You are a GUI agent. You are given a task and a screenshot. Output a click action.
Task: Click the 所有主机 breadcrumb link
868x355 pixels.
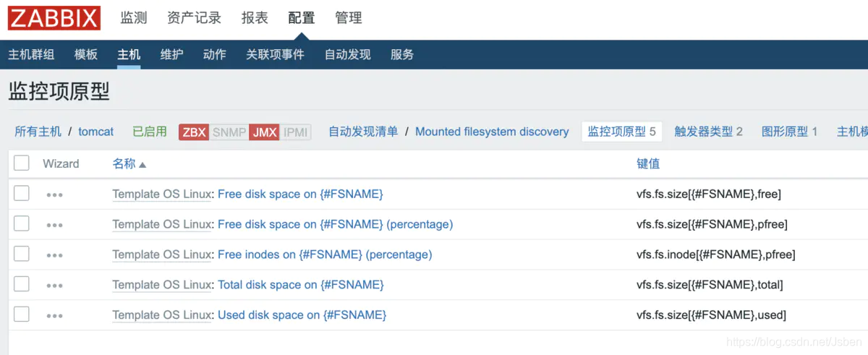38,132
